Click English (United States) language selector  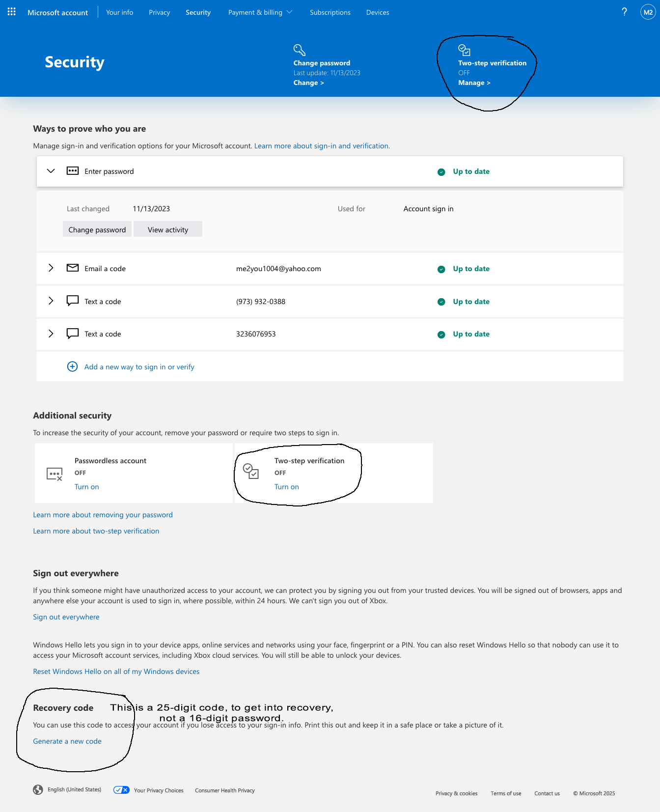[x=74, y=789]
